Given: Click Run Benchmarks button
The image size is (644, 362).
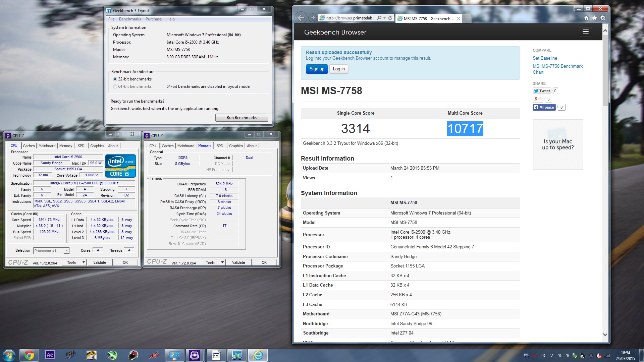Looking at the screenshot, I should pyautogui.click(x=241, y=118).
